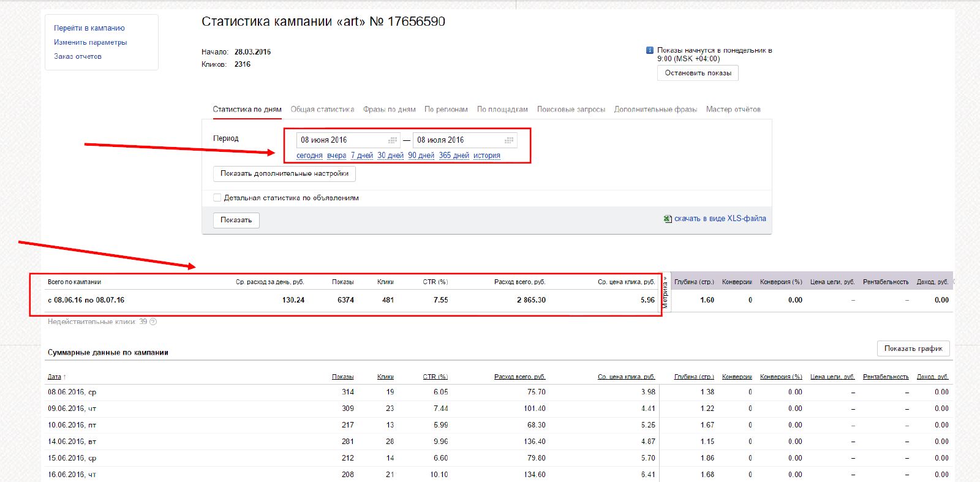Click total clicks value 481
Screen dimensions: 980x482
(388, 301)
